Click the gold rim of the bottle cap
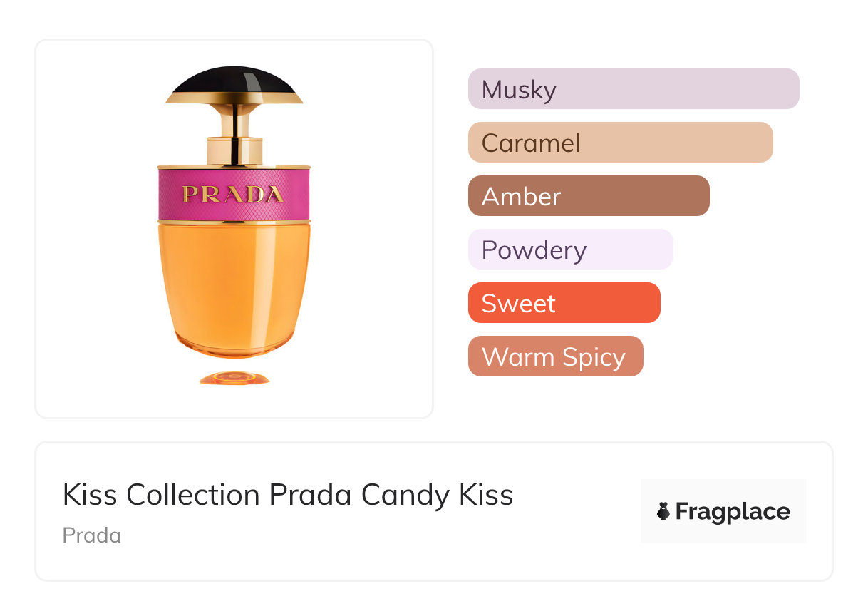 click(x=234, y=99)
